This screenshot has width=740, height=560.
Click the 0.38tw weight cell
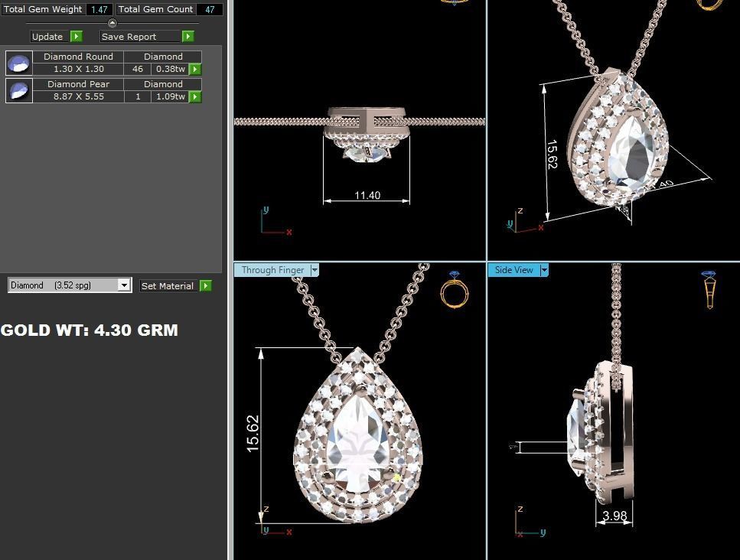[171, 70]
